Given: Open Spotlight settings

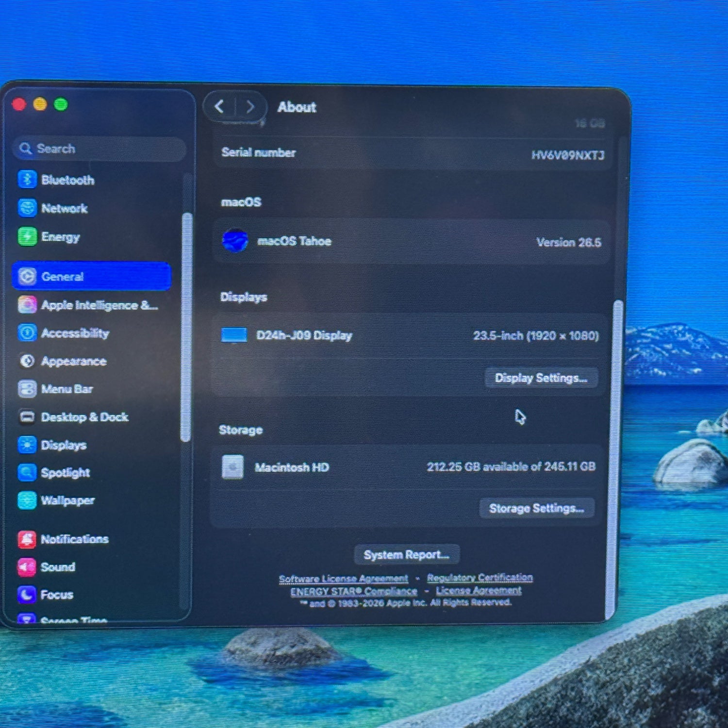Looking at the screenshot, I should (92, 472).
